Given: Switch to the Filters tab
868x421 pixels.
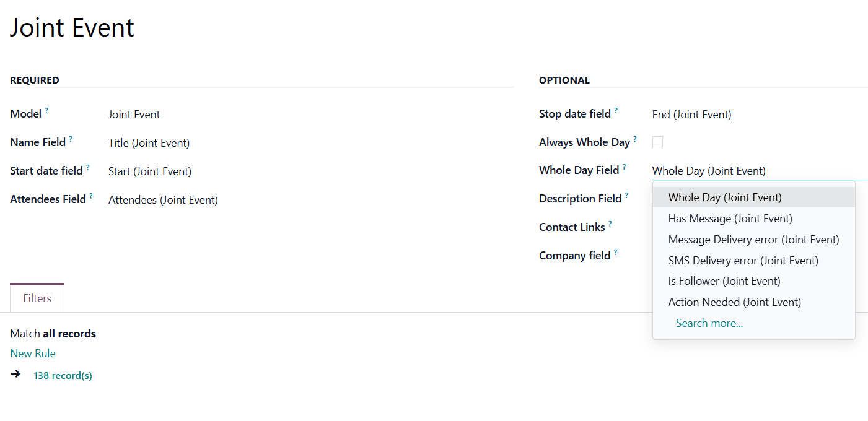Looking at the screenshot, I should 37,298.
